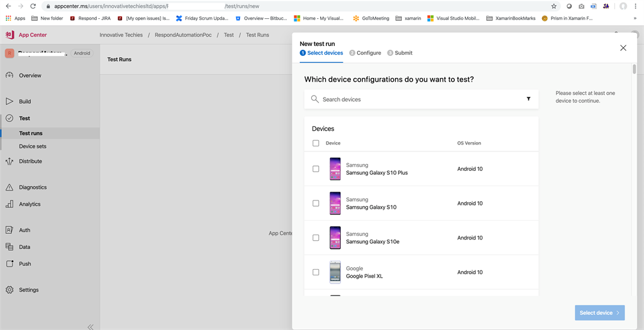Check Samsung Galaxy S10 Plus device
The width and height of the screenshot is (644, 330).
[316, 168]
